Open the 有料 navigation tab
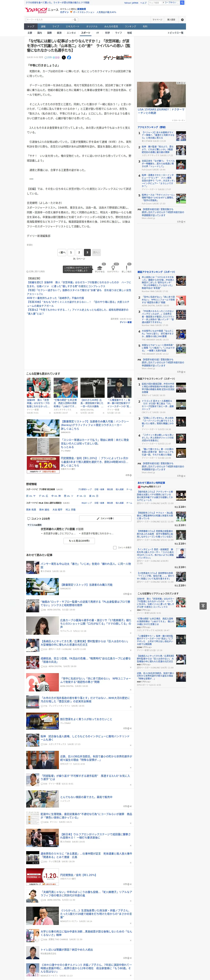 tap(145, 27)
